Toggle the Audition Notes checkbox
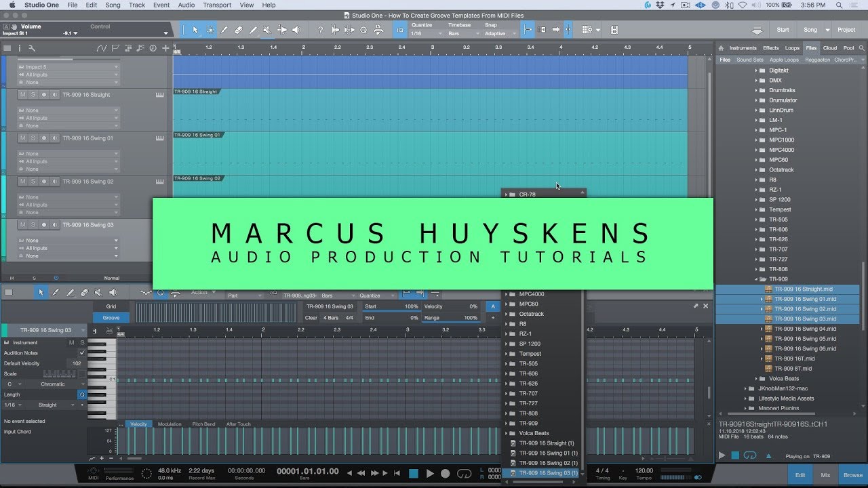Image resolution: width=868 pixels, height=488 pixels. click(82, 353)
